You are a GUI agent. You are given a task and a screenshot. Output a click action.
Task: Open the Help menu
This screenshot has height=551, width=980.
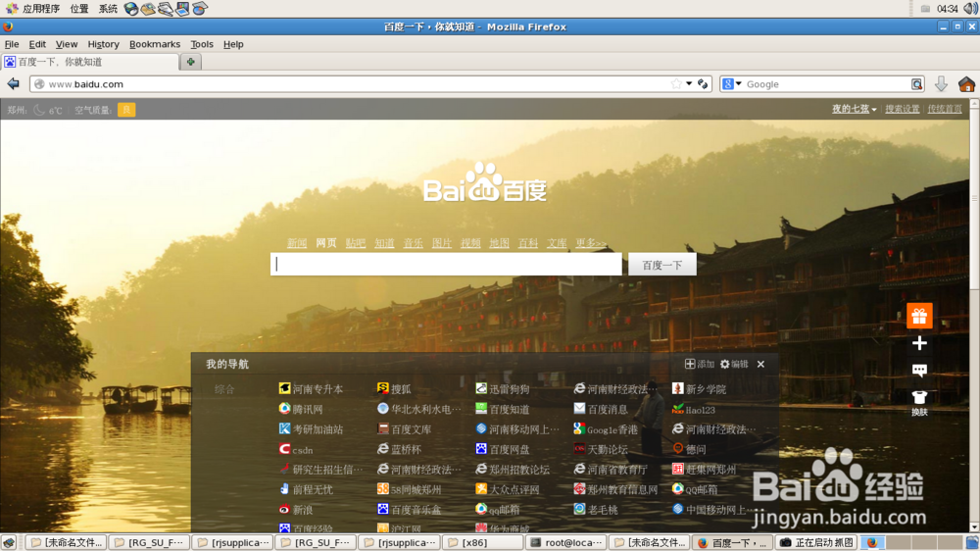[x=233, y=44]
